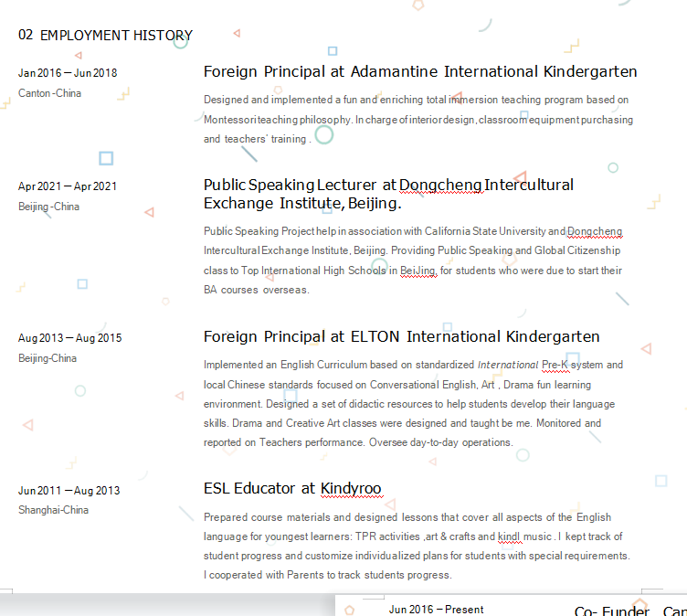Click underlined Dongcheng in the Lecturer heading
This screenshot has width=687, height=616.
(x=440, y=186)
